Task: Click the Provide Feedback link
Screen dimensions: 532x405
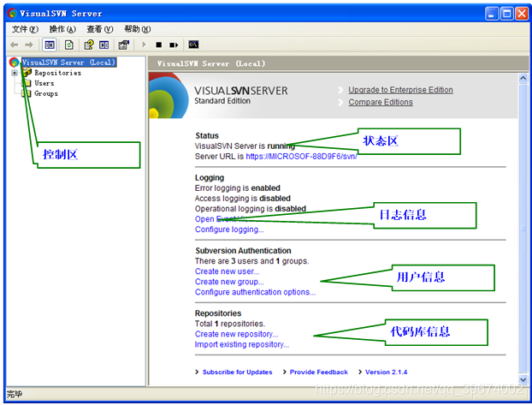Action: [318, 372]
